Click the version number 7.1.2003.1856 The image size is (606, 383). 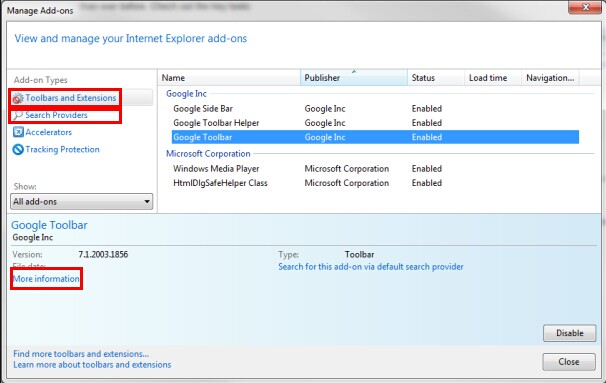[103, 254]
